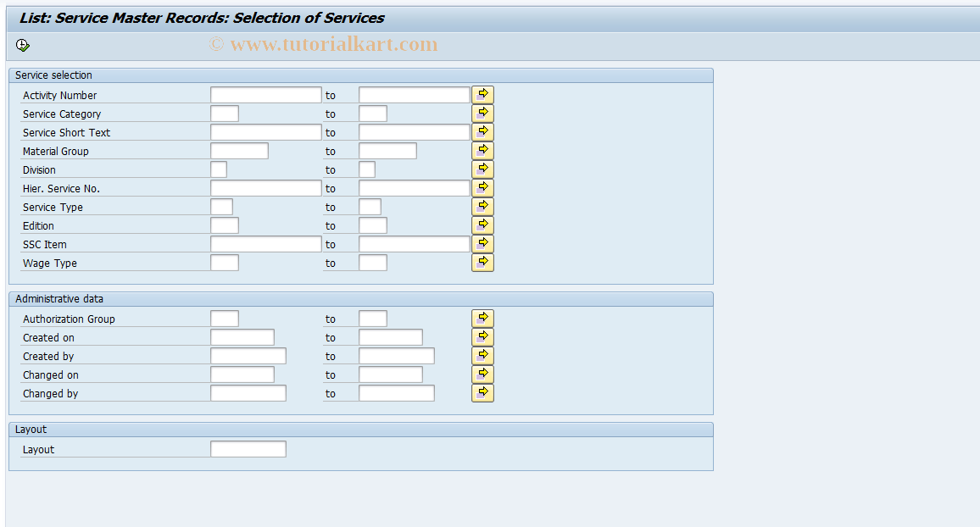
Task: Click the Service Category 'to' field
Action: tap(373, 113)
